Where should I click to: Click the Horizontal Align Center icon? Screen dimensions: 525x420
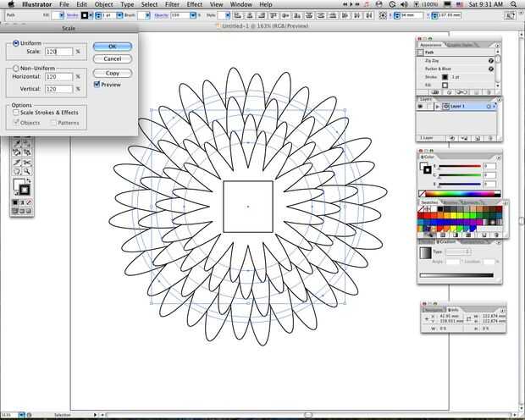(250, 15)
